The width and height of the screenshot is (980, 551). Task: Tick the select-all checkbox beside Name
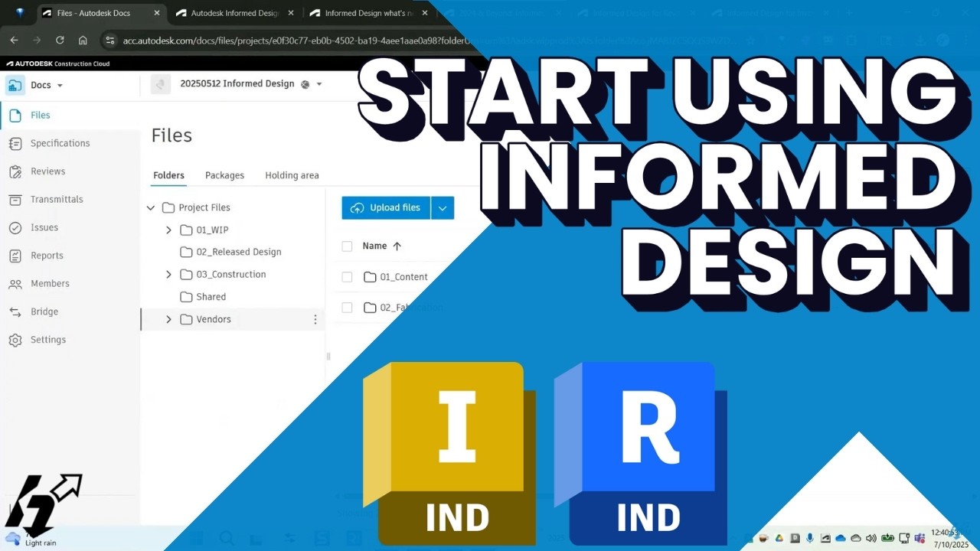[x=347, y=246]
